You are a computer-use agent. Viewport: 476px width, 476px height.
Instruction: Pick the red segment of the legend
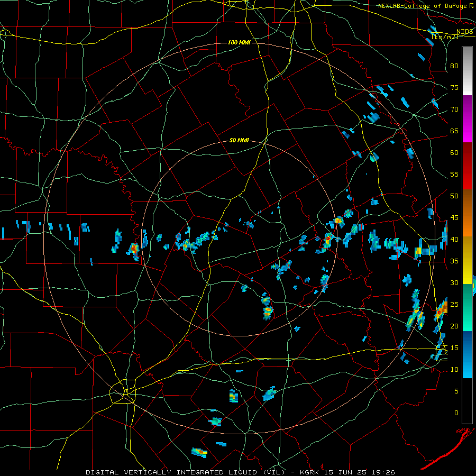tap(467, 167)
